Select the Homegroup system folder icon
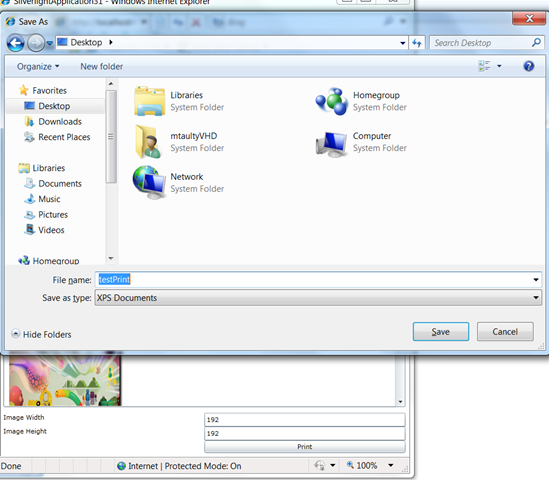The height and width of the screenshot is (480, 549). [x=331, y=101]
